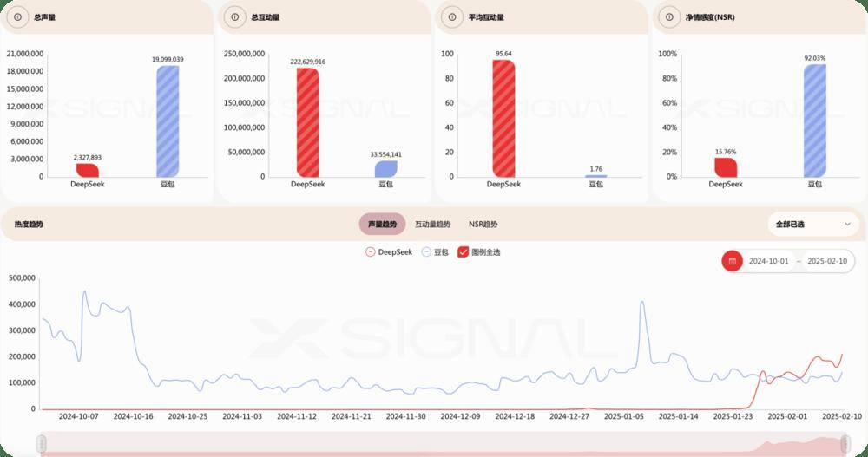Click 总声量 card title text
The height and width of the screenshot is (457, 868).
(x=44, y=17)
